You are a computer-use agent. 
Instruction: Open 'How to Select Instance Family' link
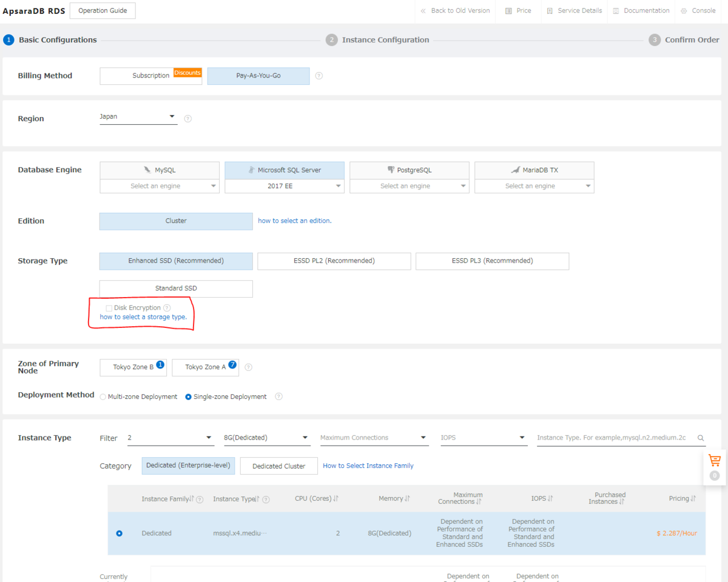(368, 466)
